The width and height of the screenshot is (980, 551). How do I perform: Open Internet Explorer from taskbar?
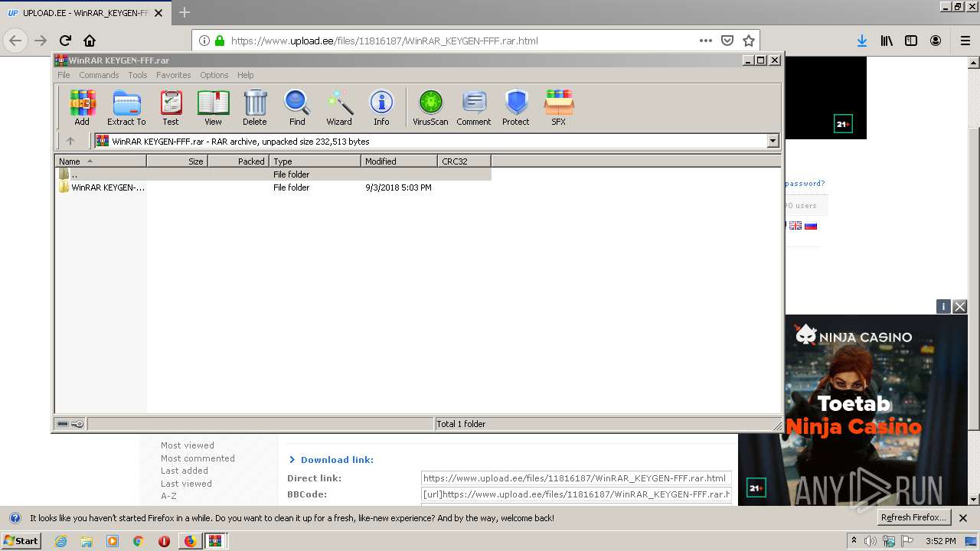point(60,541)
